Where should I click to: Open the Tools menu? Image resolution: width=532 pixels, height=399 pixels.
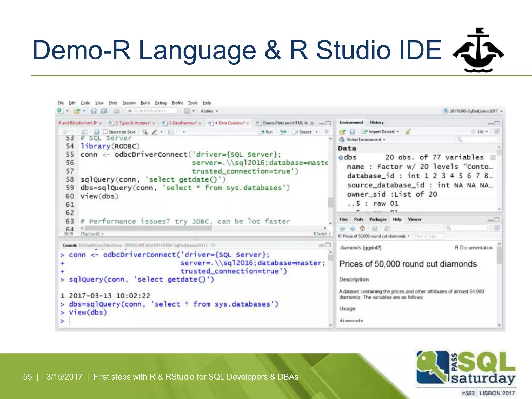193,103
